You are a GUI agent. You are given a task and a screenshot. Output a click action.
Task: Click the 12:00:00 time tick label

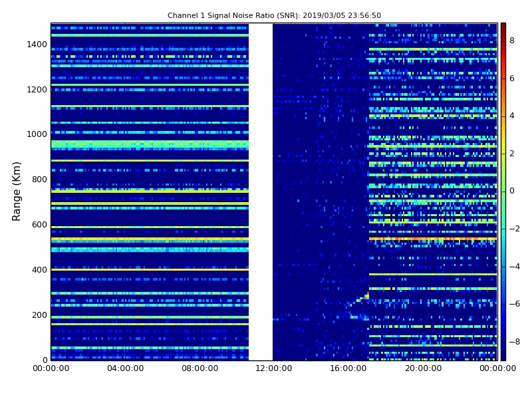coord(274,368)
